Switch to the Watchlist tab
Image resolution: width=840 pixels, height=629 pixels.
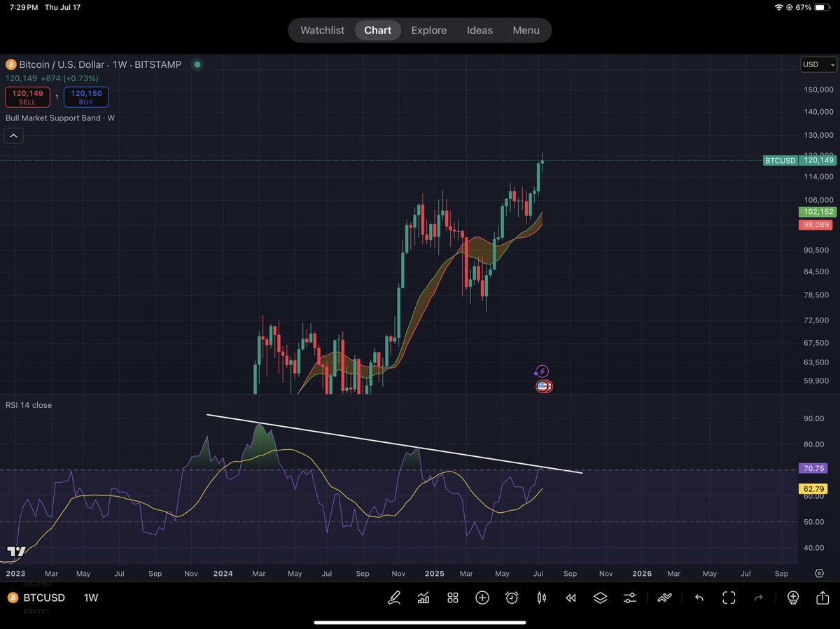tap(322, 30)
